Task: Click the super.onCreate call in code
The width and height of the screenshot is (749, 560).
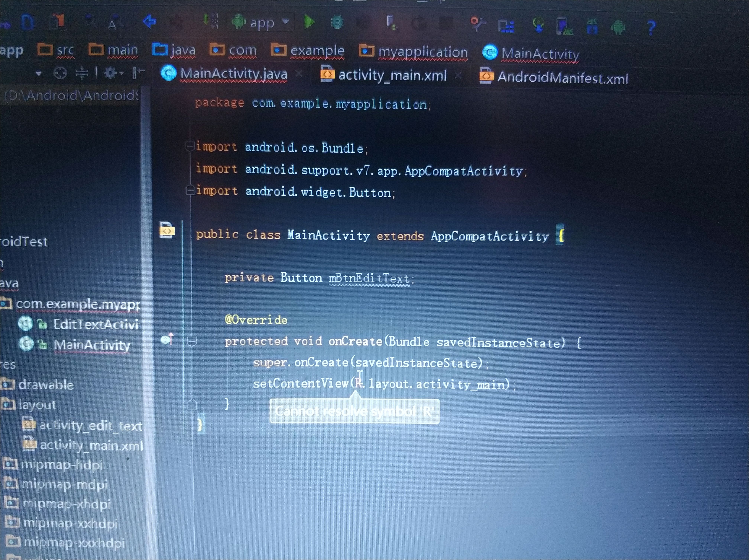Action: (371, 363)
